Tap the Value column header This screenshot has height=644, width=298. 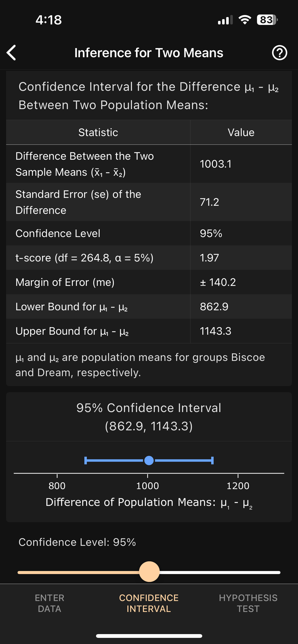tap(241, 132)
